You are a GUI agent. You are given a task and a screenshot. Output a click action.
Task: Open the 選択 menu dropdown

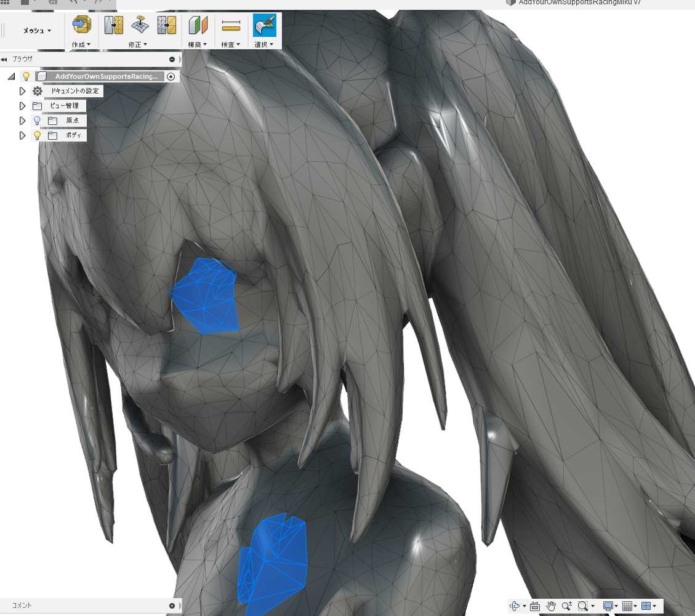263,44
